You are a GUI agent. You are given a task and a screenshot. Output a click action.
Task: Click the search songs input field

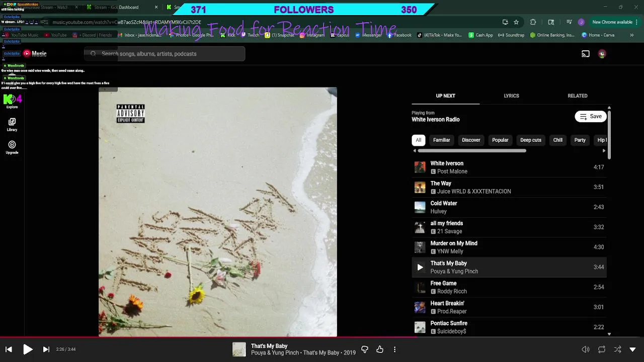165,54
